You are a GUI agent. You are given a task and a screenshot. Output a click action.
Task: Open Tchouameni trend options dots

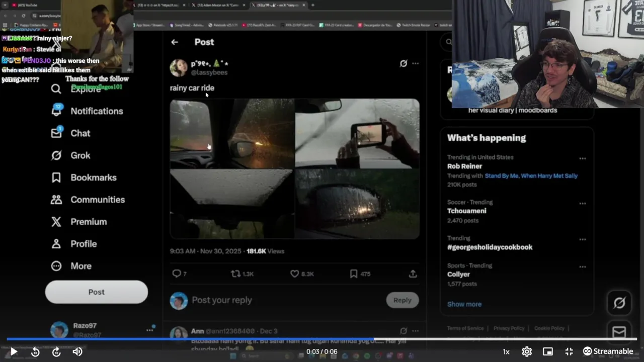click(x=582, y=204)
